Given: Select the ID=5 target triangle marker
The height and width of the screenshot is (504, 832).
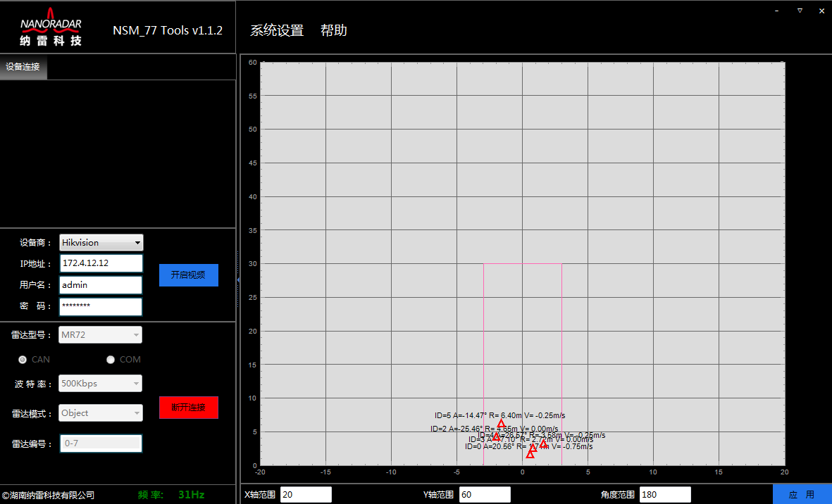Looking at the screenshot, I should 501,424.
